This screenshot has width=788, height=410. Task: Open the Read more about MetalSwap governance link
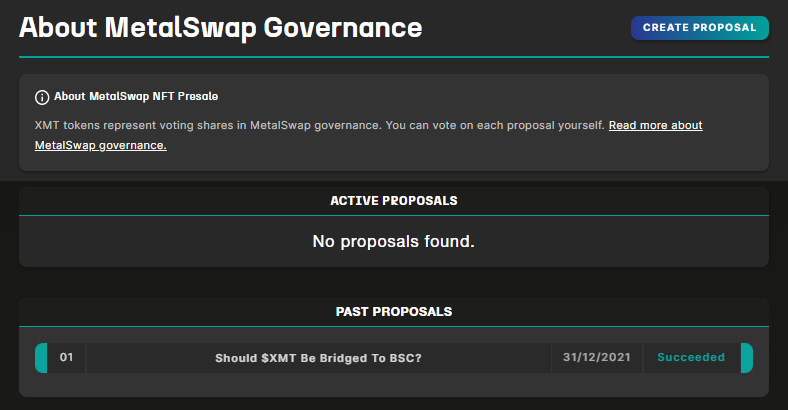(655, 125)
